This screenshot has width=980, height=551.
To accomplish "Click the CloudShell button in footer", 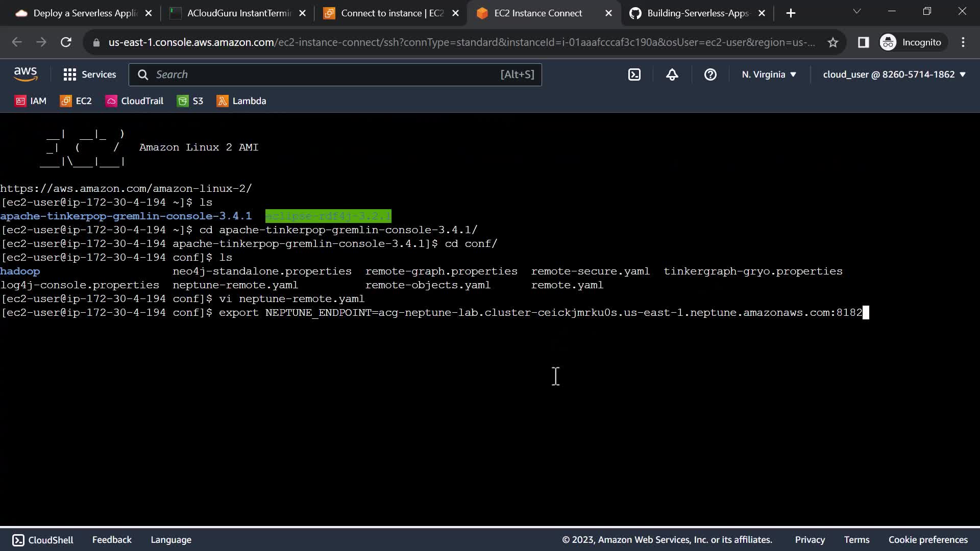I will tap(43, 540).
